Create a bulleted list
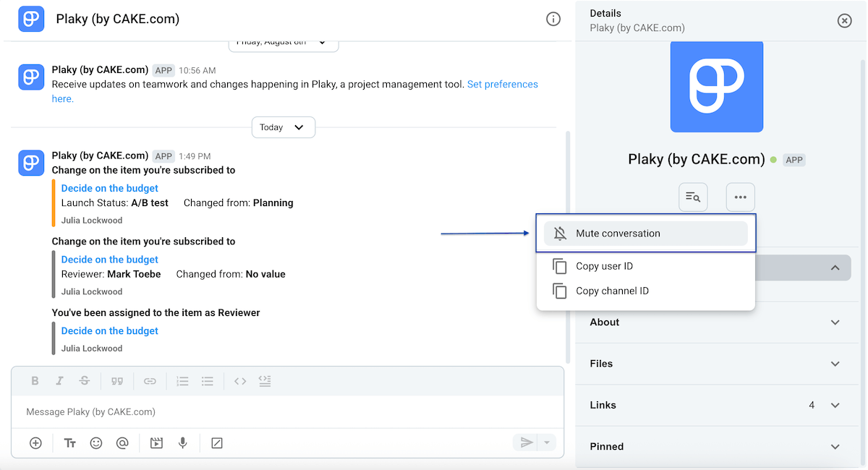 [208, 381]
